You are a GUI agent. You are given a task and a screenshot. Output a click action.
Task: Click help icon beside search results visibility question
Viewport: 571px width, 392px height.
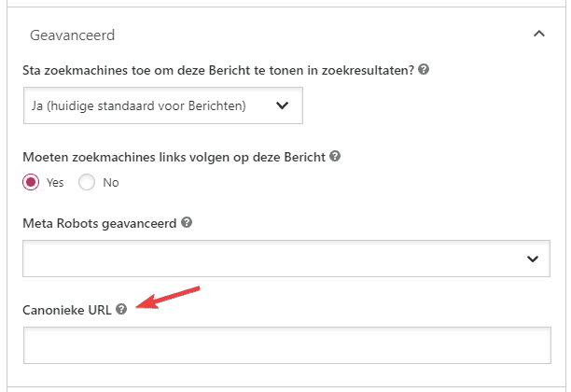(x=425, y=70)
